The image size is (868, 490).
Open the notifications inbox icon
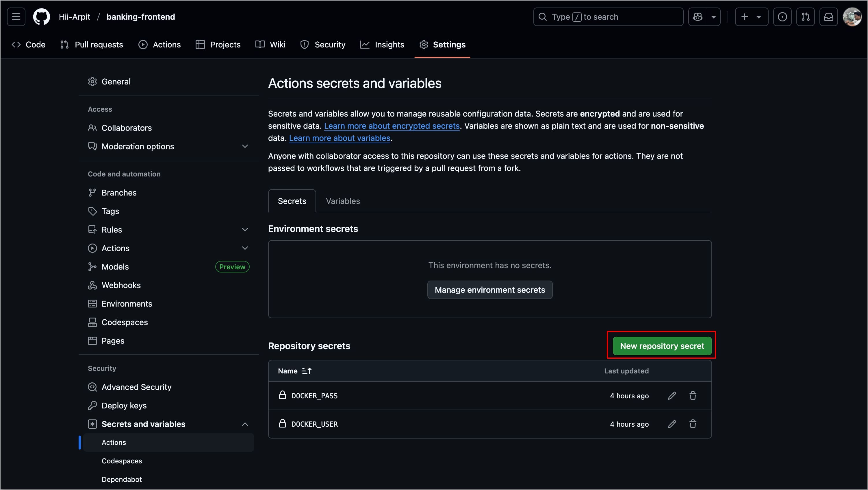(828, 16)
